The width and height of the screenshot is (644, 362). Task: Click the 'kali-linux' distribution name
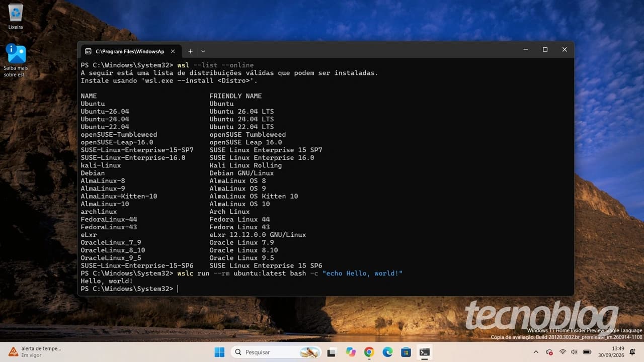[x=101, y=165]
